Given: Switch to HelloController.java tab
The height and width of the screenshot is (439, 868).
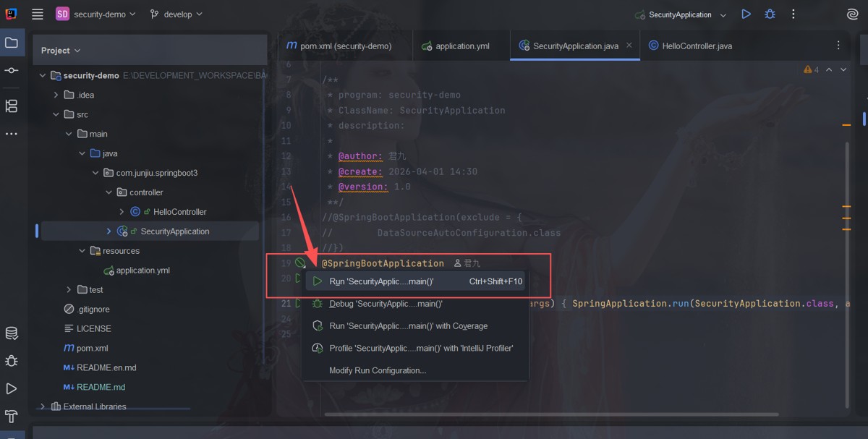Looking at the screenshot, I should (x=691, y=46).
